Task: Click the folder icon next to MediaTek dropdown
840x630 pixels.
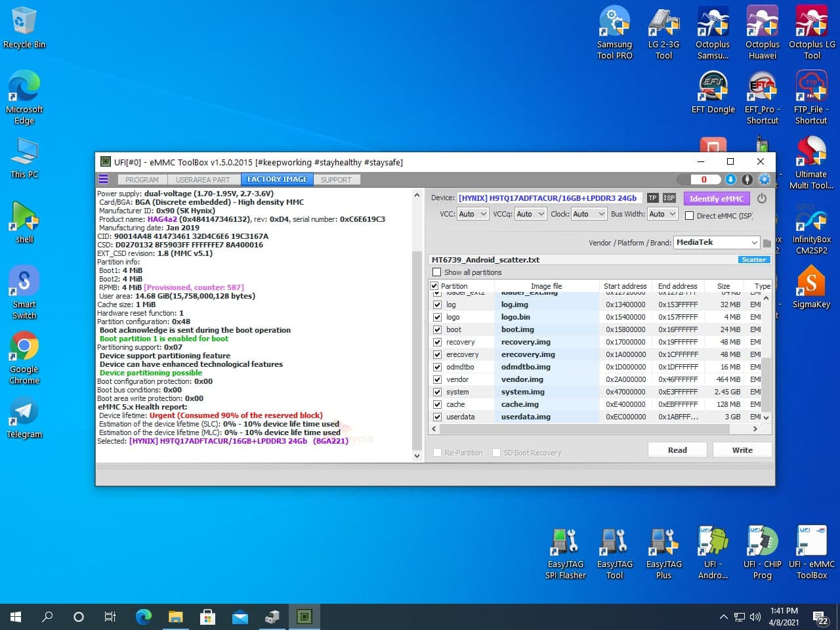Action: (x=767, y=243)
